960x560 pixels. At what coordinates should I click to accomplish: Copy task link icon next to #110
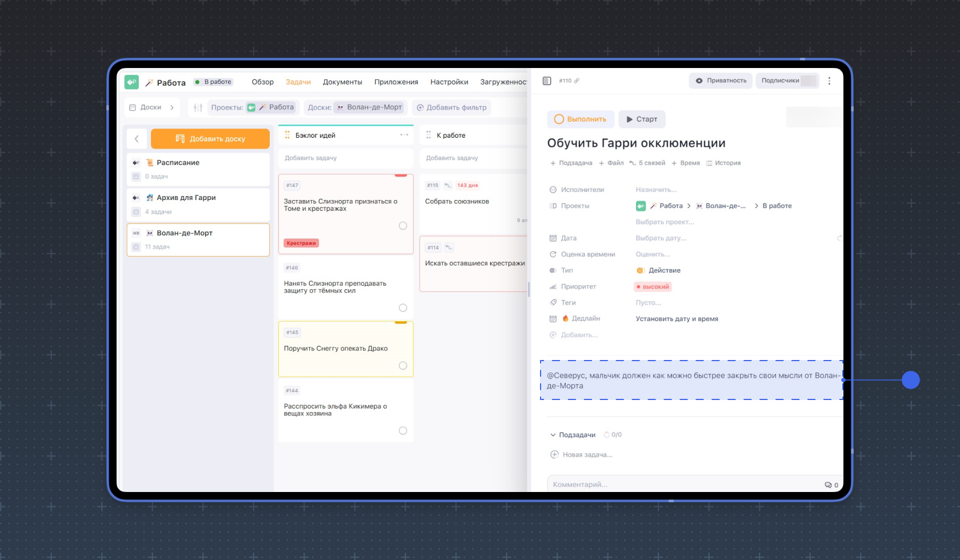tap(577, 81)
